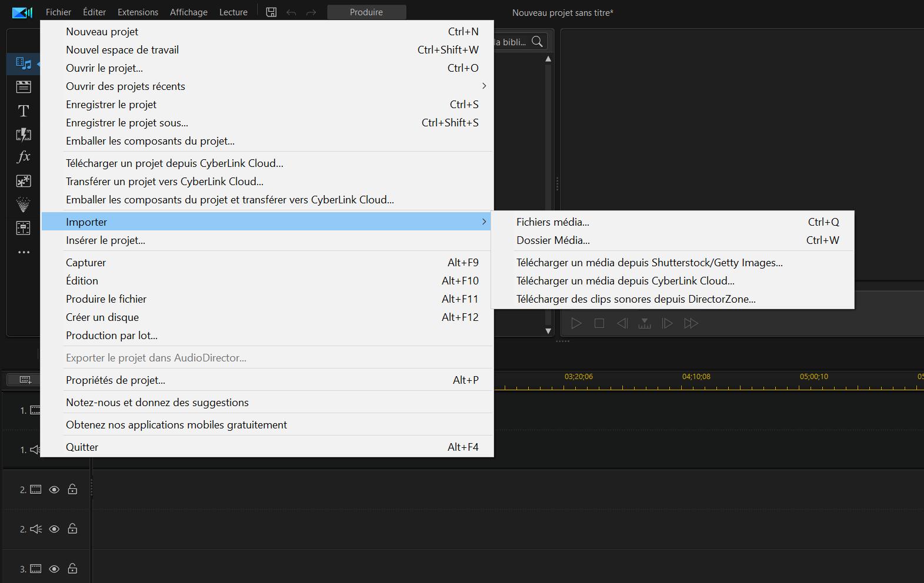This screenshot has height=583, width=924.
Task: Click the media library search field
Action: point(511,42)
